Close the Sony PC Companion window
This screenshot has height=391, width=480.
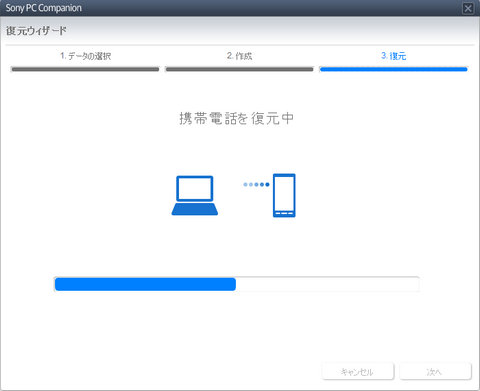click(468, 8)
